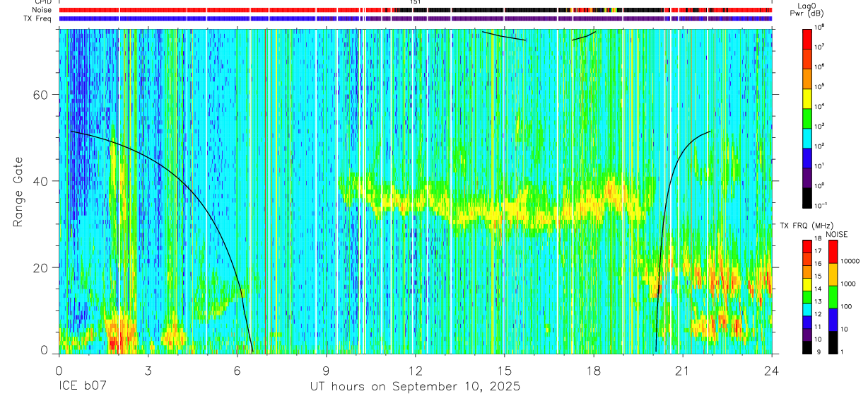The height and width of the screenshot is (401, 868).
Task: Click the purple segment of the TX FRQ colorbar
Action: click(x=807, y=336)
